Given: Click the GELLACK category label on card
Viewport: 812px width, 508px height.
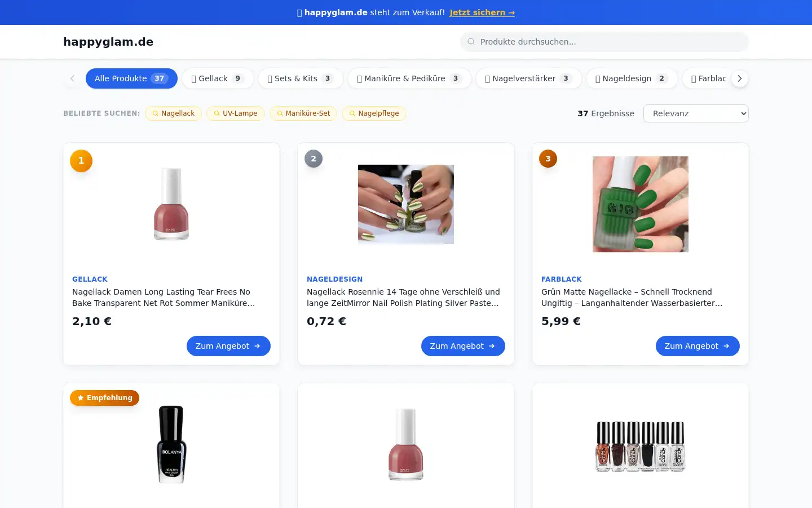Looking at the screenshot, I should pos(90,279).
